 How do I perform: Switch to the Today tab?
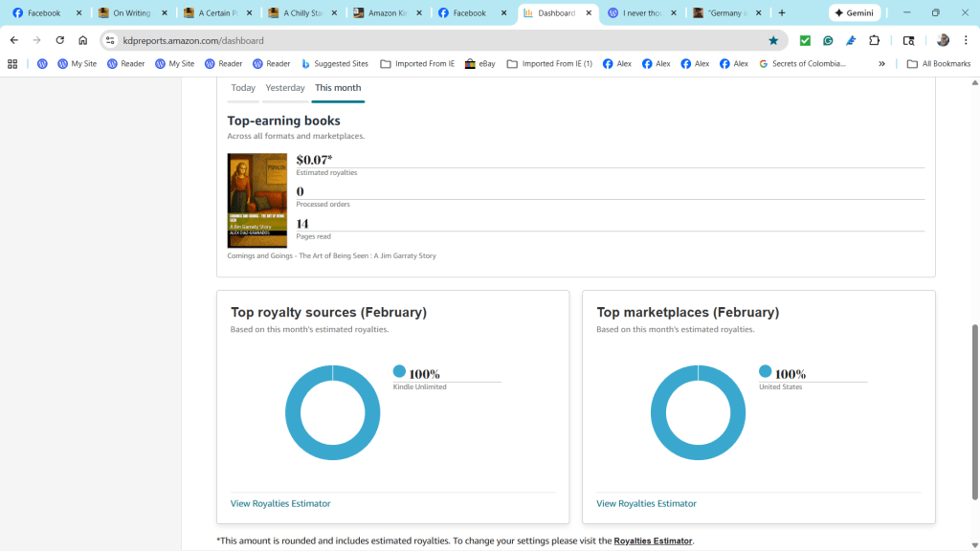pos(243,88)
